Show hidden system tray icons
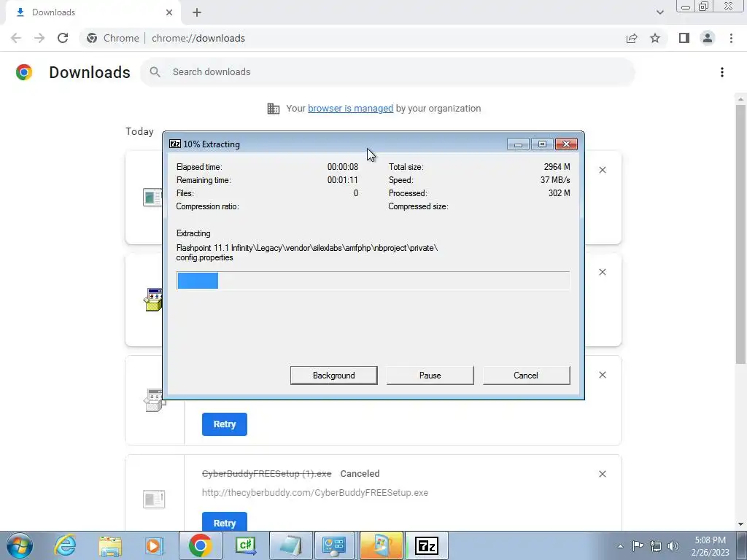This screenshot has width=747, height=560. tap(620, 546)
